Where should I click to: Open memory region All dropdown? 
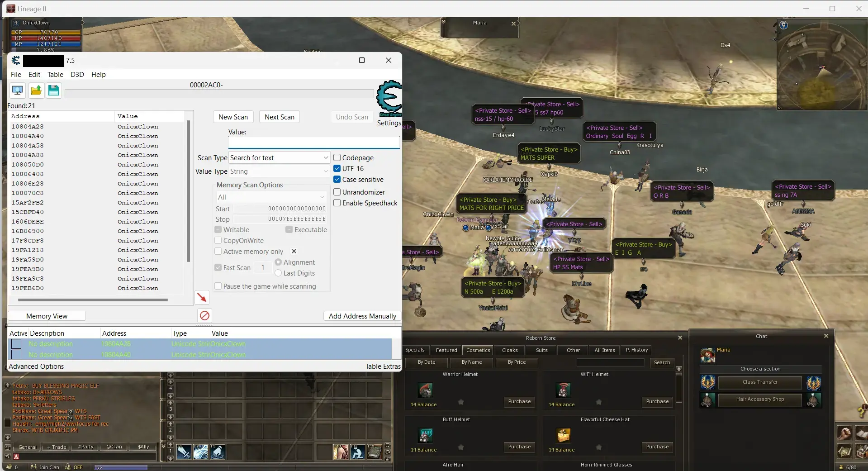(270, 197)
